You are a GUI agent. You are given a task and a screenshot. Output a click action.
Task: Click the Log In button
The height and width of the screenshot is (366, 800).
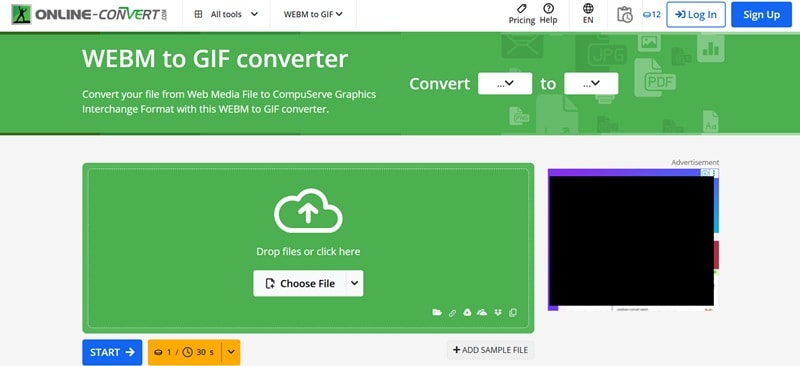tap(696, 14)
